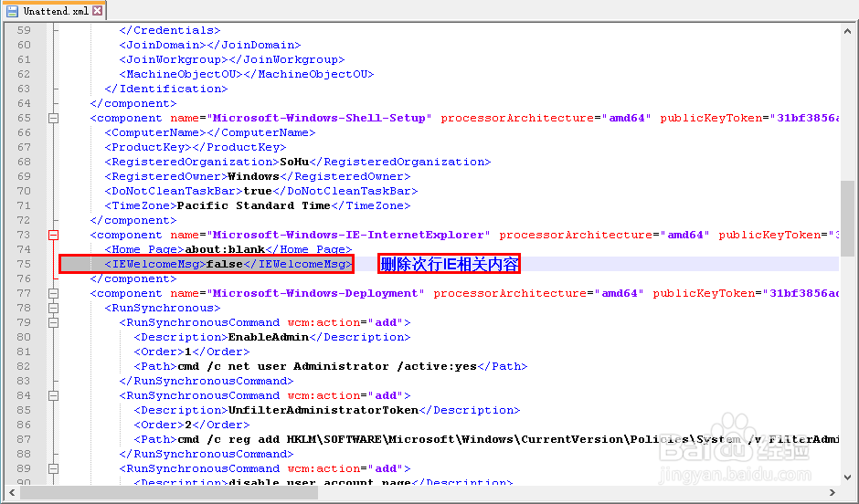This screenshot has height=504, width=859.
Task: Click Microsoft-Windows-Deployment name value
Action: coord(315,293)
